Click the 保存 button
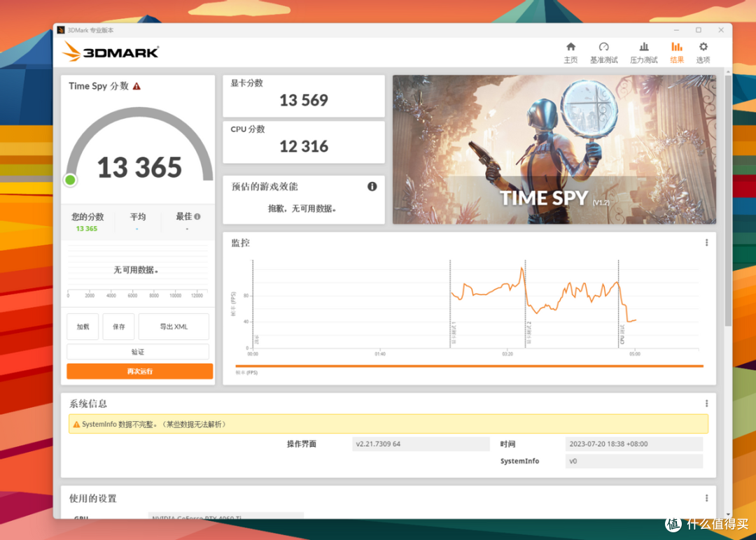The image size is (756, 540). (x=118, y=327)
